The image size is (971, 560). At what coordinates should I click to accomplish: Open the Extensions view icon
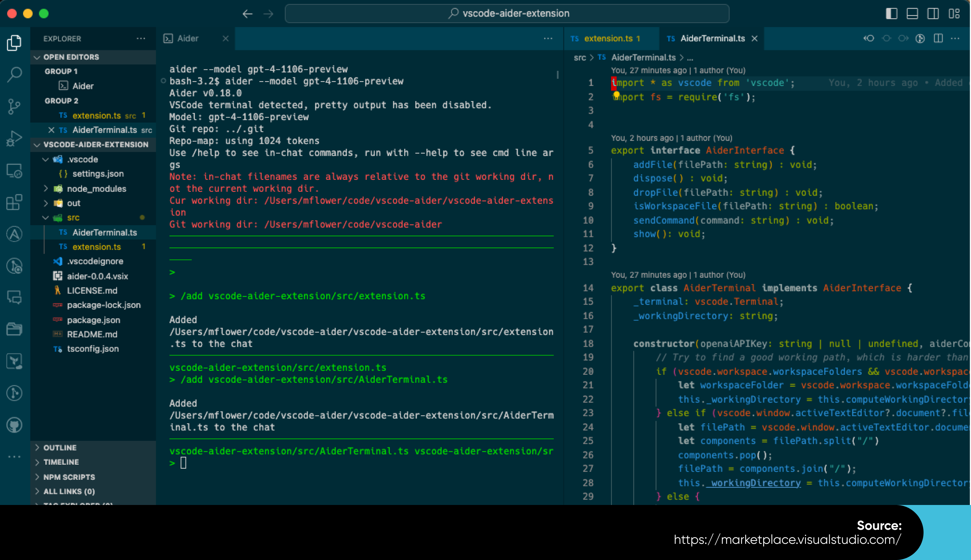coord(14,202)
